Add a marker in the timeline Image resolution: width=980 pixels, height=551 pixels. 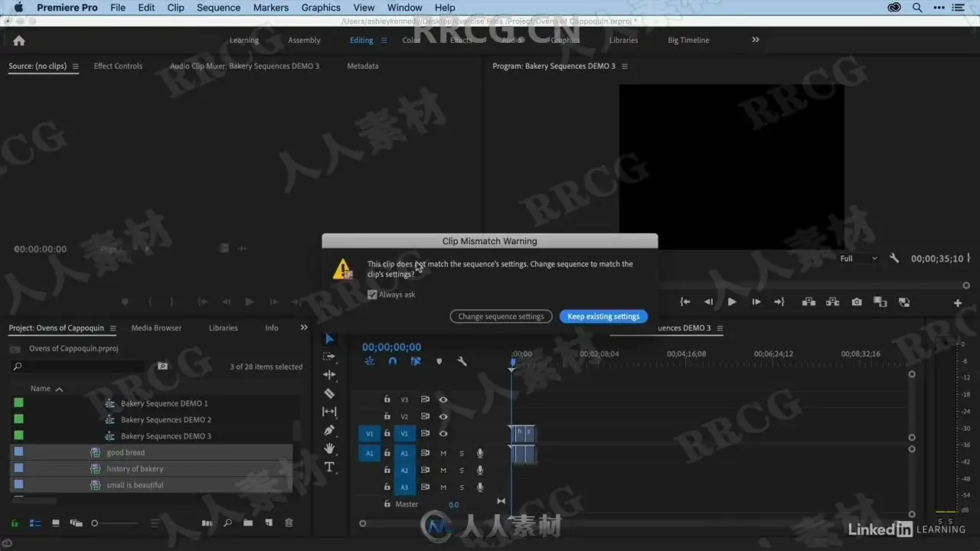click(x=439, y=361)
